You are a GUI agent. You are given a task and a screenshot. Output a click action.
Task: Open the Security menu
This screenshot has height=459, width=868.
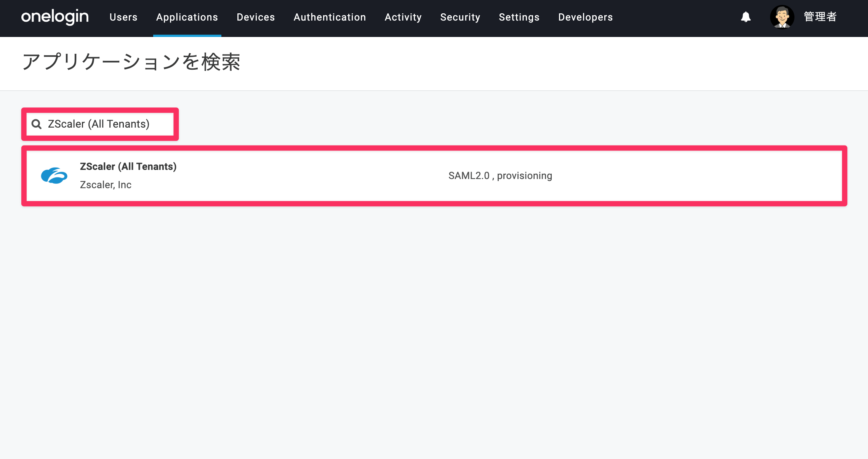click(x=460, y=17)
